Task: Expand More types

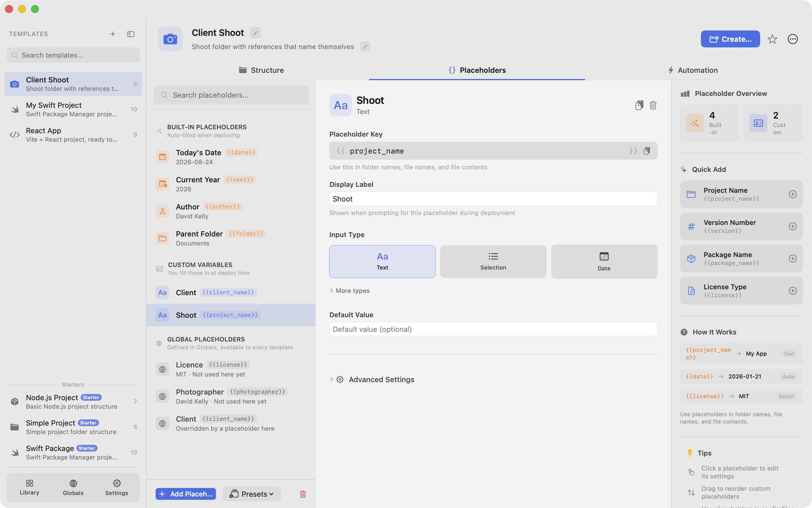Action: pyautogui.click(x=349, y=291)
